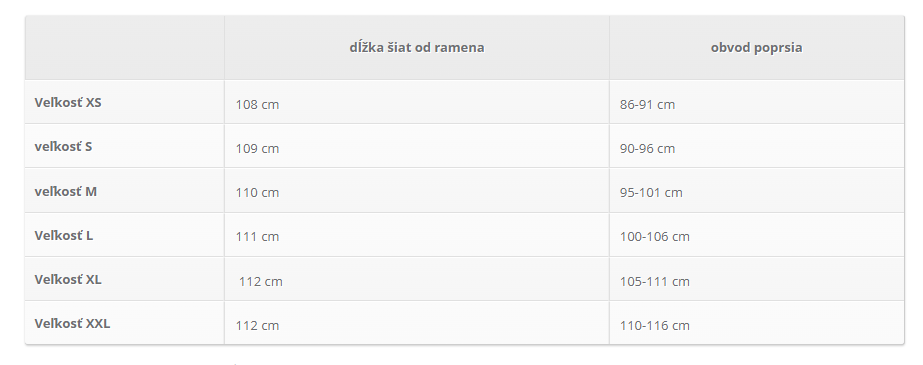
Task: Click the '110 cm' length cell
Action: point(257,193)
